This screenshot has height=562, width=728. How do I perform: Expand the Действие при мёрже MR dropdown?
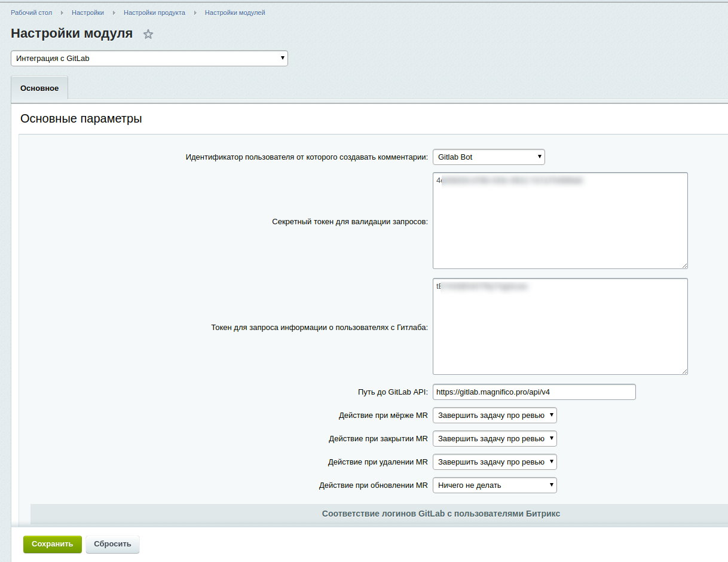tap(494, 415)
